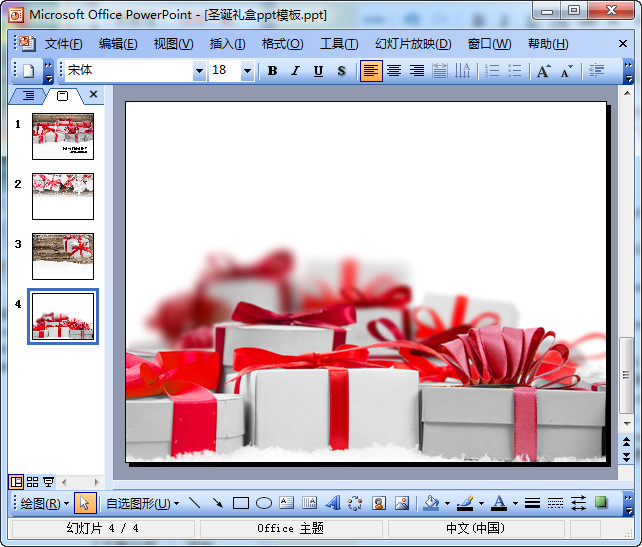Click the Dash Style icon
Image resolution: width=642 pixels, height=547 pixels.
555,503
